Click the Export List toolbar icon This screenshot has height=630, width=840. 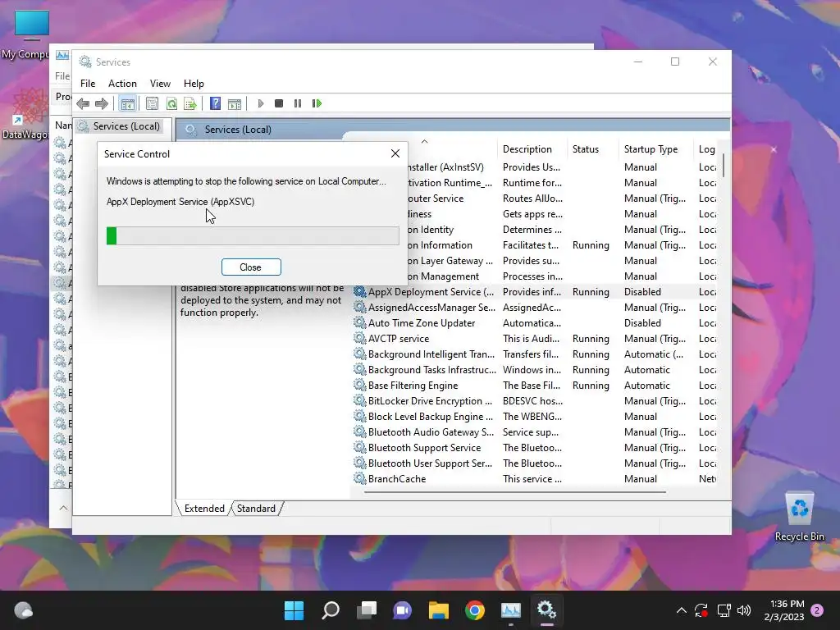click(x=190, y=103)
